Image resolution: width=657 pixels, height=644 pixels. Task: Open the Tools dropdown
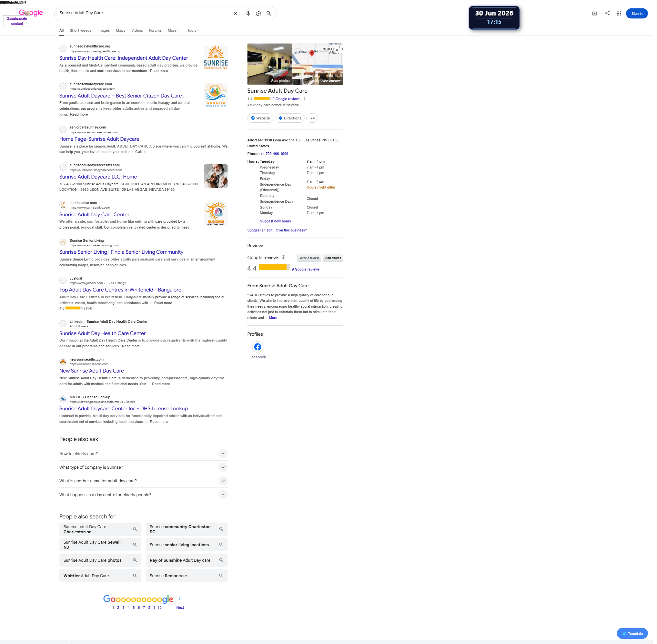click(193, 30)
